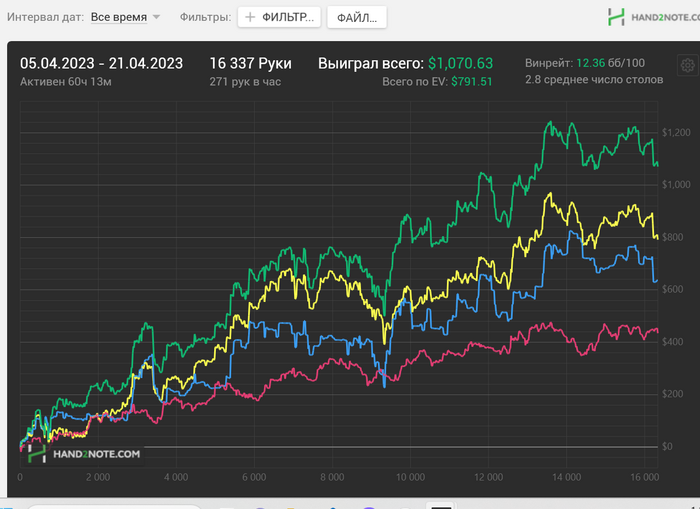Screen dimensions: 700x509
Task: Click the Hand2Note logo at top right
Action: pyautogui.click(x=654, y=17)
